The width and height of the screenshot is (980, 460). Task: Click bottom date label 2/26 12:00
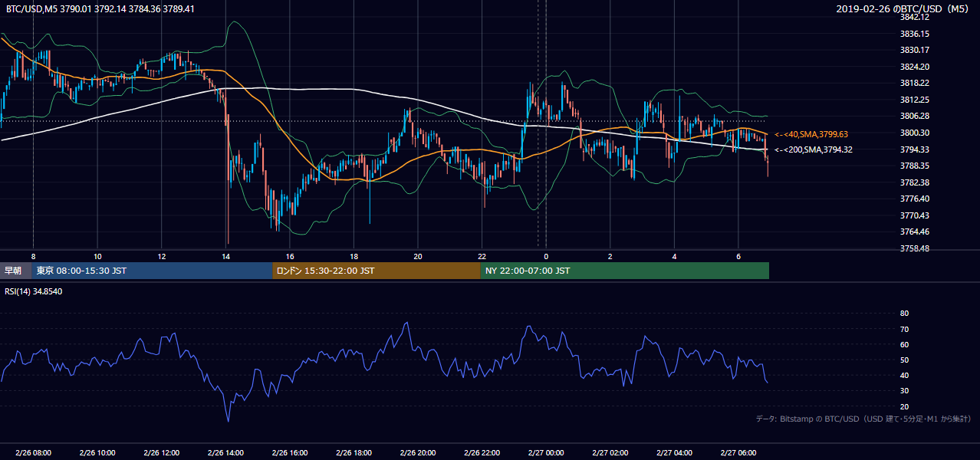(x=161, y=453)
